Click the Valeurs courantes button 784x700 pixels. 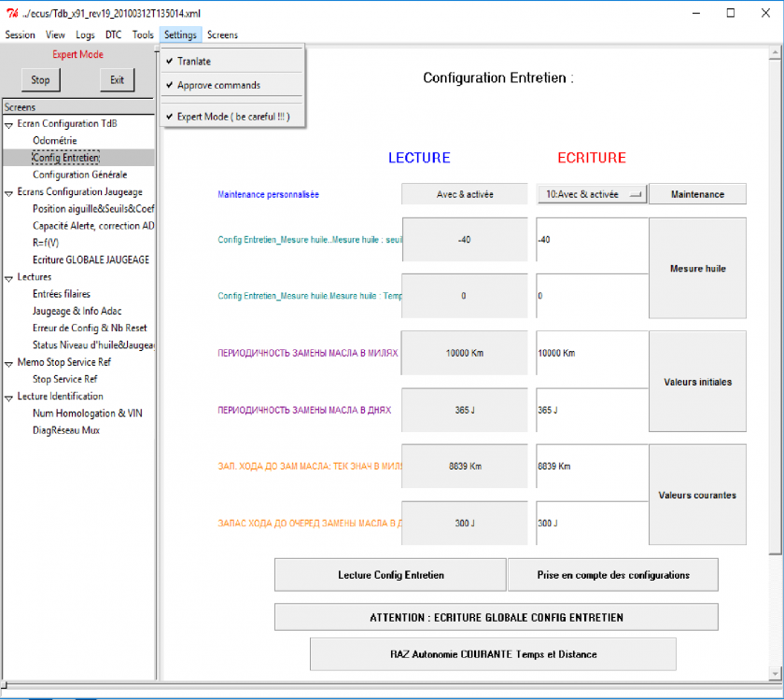click(x=697, y=495)
